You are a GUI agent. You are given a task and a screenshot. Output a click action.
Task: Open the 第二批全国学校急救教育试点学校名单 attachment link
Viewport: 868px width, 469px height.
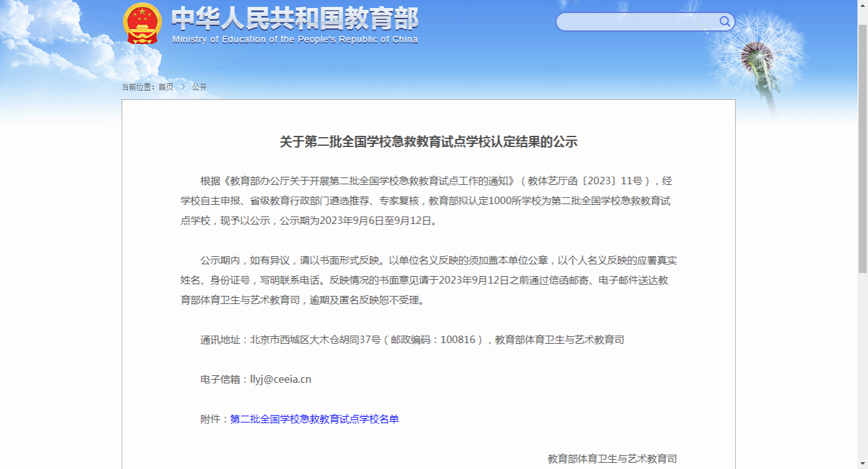314,419
